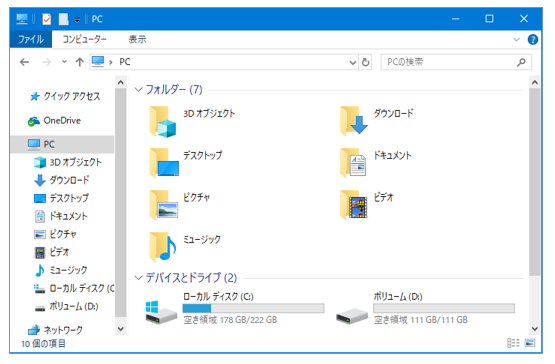Collapse the フォルダー (7) group
Image resolution: width=555 pixels, height=364 pixels.
[x=138, y=90]
